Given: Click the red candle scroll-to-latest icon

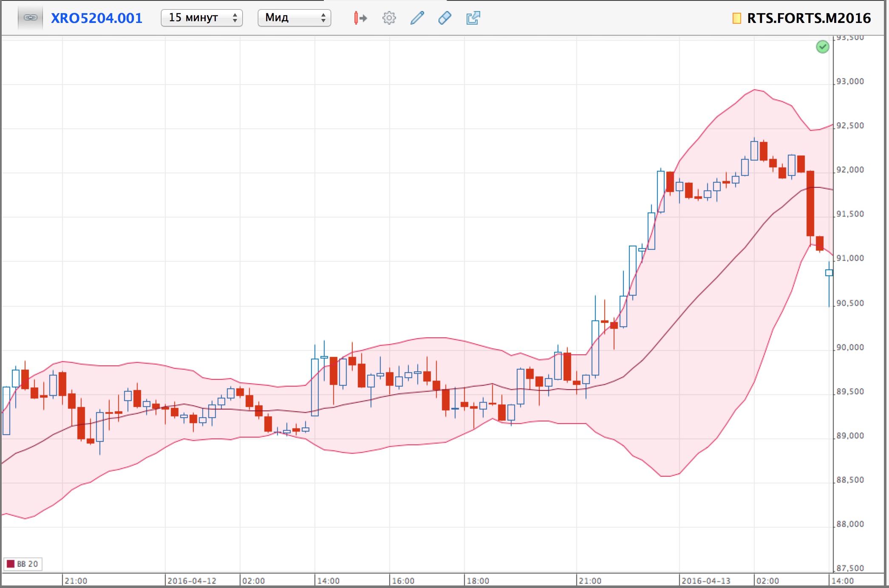Looking at the screenshot, I should (360, 18).
